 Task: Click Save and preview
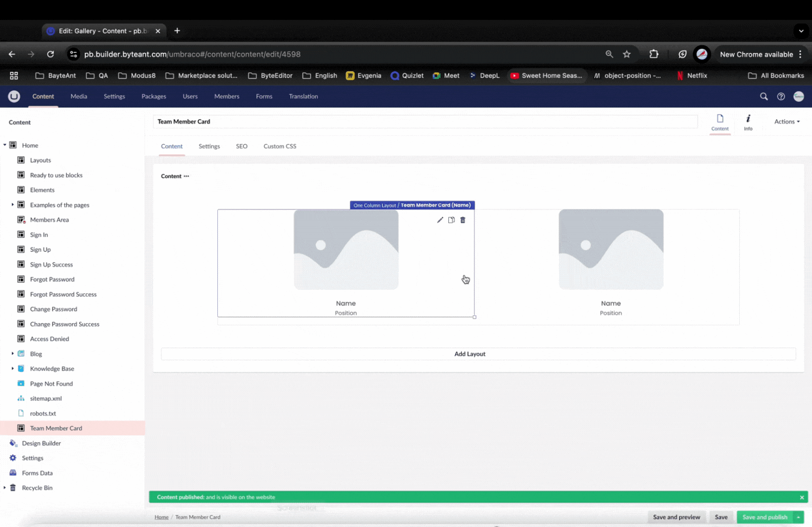(676, 517)
